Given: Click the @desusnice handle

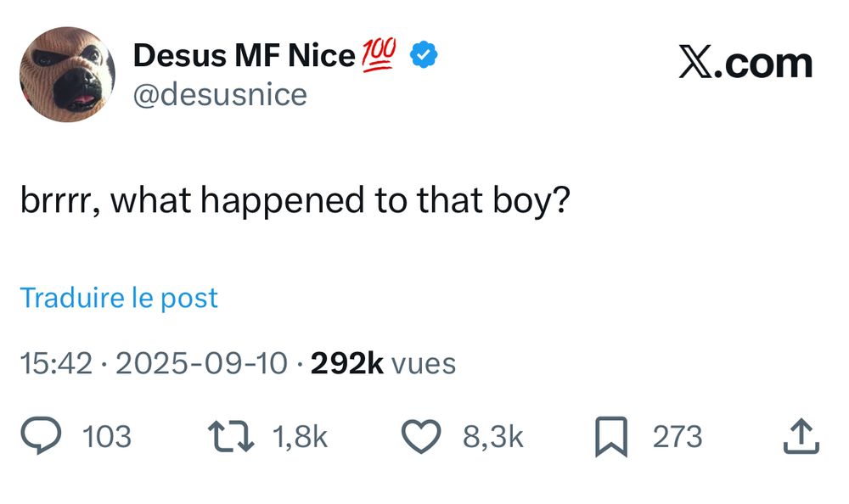Looking at the screenshot, I should [220, 93].
